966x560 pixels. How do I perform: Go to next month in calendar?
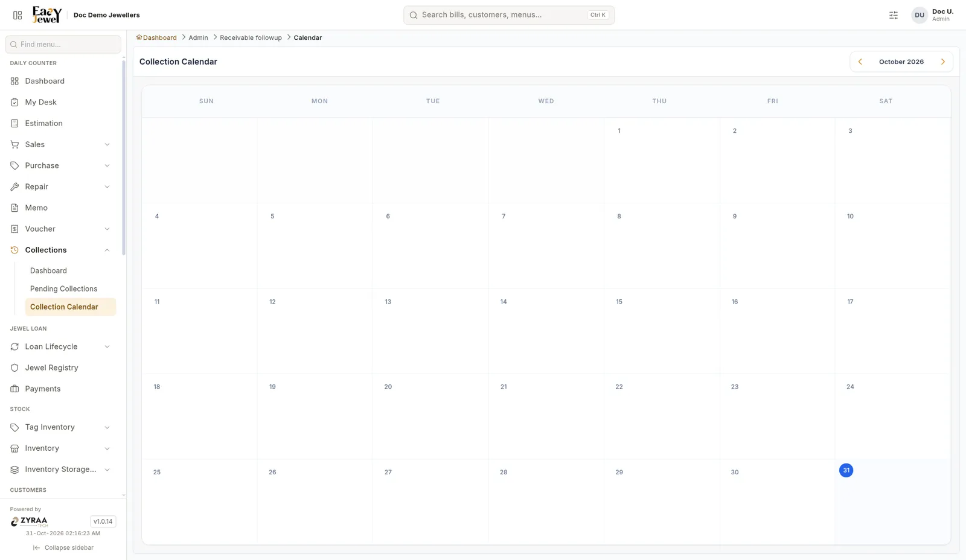click(x=942, y=62)
